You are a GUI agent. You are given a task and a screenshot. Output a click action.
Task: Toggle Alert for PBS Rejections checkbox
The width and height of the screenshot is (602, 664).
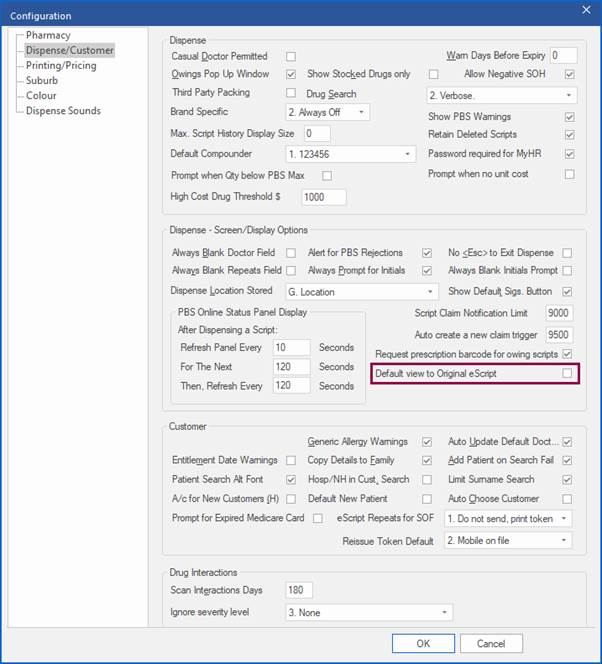(427, 253)
